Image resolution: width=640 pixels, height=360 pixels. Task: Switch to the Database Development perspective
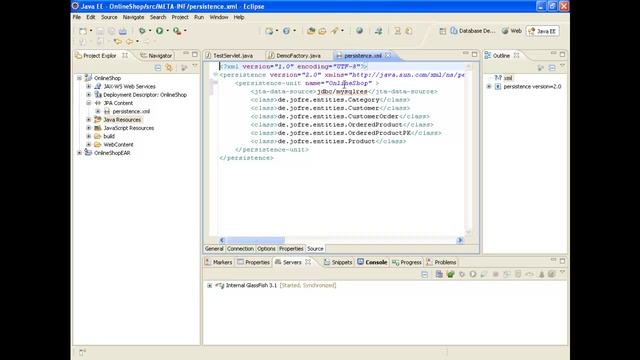pyautogui.click(x=473, y=31)
